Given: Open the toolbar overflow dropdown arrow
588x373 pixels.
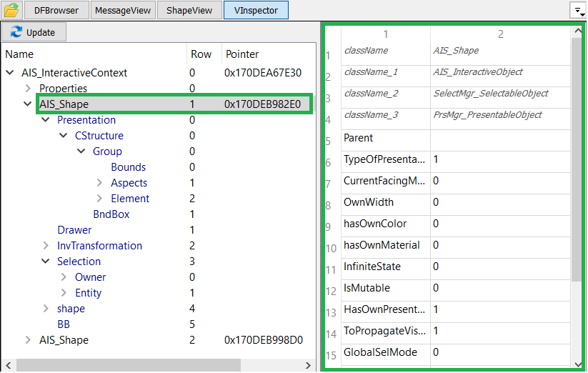Looking at the screenshot, I should (576, 10).
